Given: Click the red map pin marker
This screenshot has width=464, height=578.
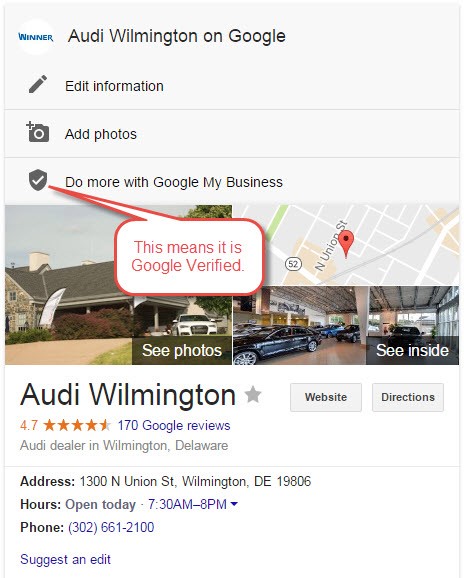Looking at the screenshot, I should pos(346,244).
